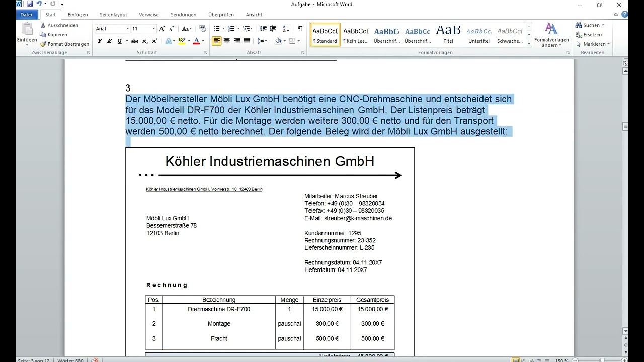Toggle paragraph marks display
Image resolution: width=644 pixels, height=362 pixels.
(300, 29)
